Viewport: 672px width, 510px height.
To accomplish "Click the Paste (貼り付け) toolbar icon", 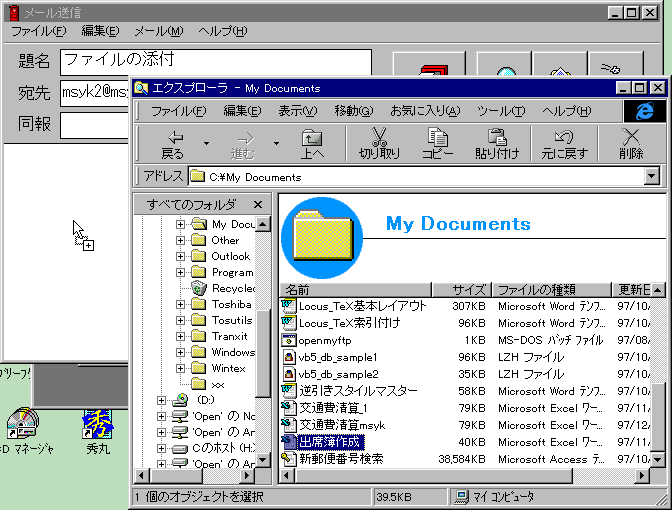I will tap(497, 144).
